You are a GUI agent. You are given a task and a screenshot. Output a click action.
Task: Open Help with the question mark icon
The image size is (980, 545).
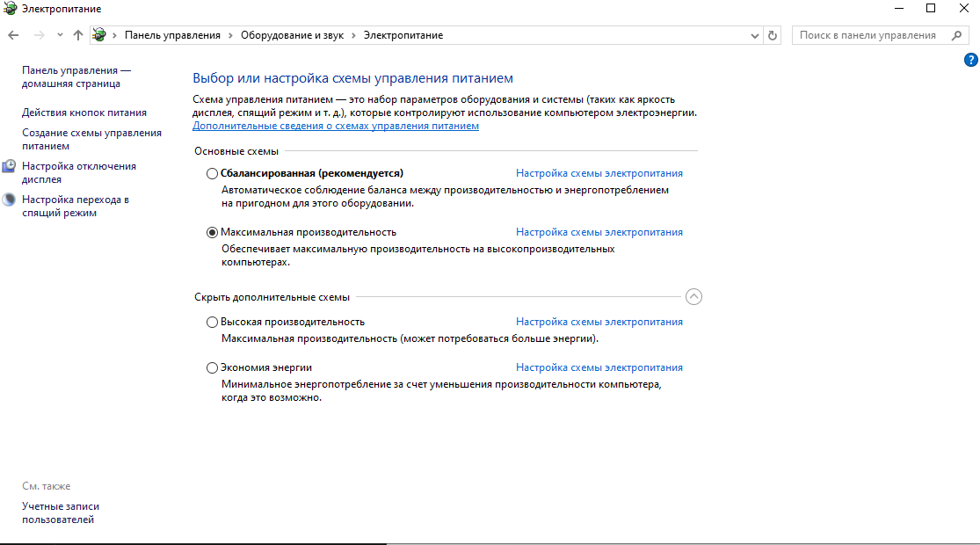point(970,60)
